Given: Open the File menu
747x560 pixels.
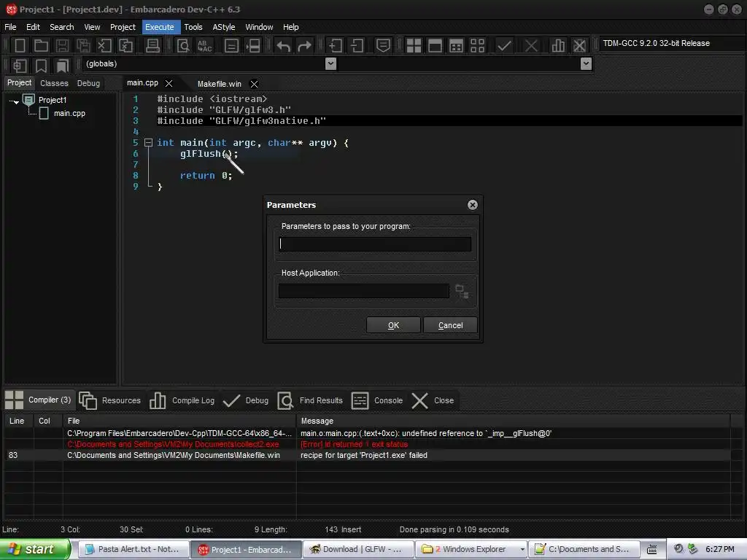Looking at the screenshot, I should (x=10, y=27).
